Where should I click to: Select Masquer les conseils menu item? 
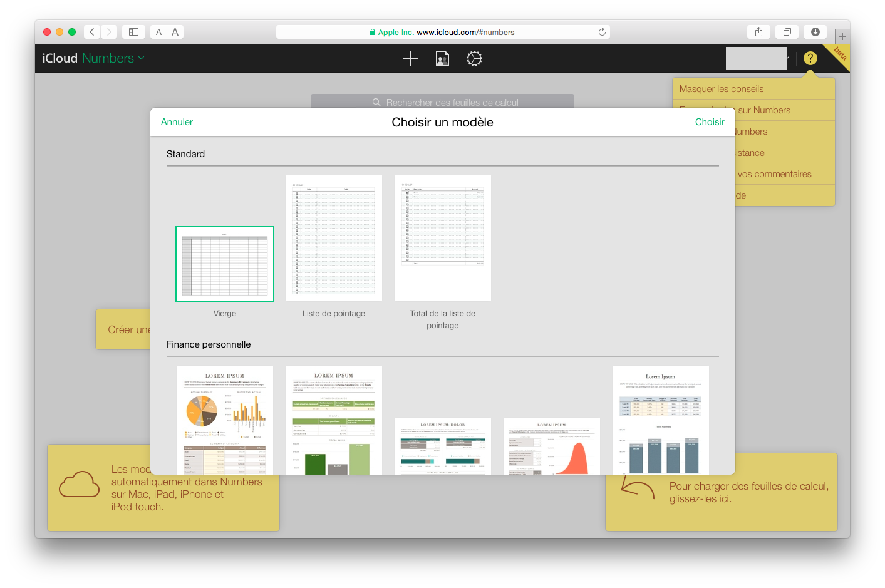[722, 89]
